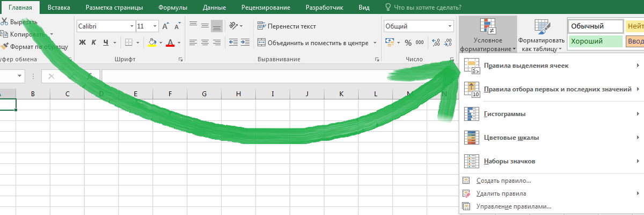644x215 pixels.
Task: Click the Наборы значков icon sets icon
Action: click(x=472, y=161)
